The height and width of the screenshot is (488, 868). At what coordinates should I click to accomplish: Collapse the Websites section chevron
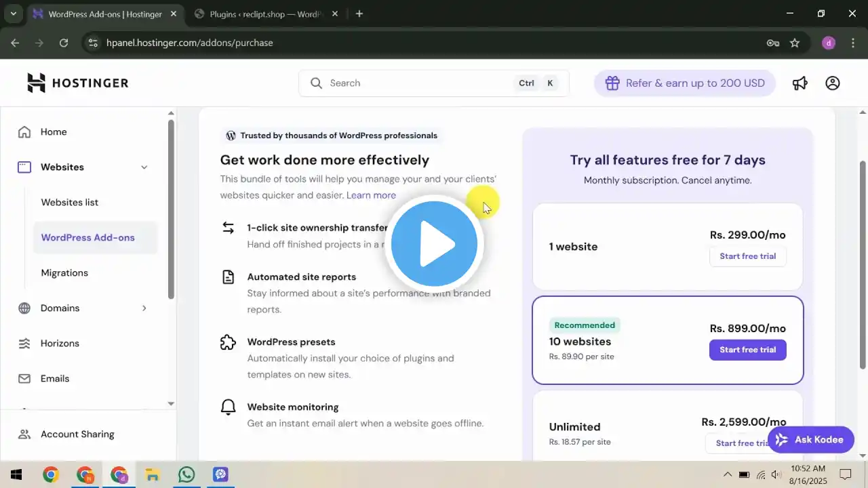(x=144, y=167)
